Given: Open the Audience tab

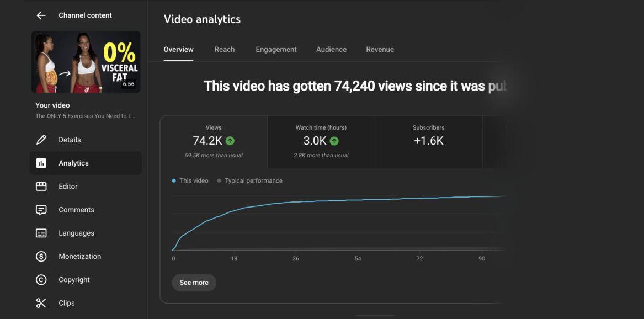Looking at the screenshot, I should (x=332, y=49).
